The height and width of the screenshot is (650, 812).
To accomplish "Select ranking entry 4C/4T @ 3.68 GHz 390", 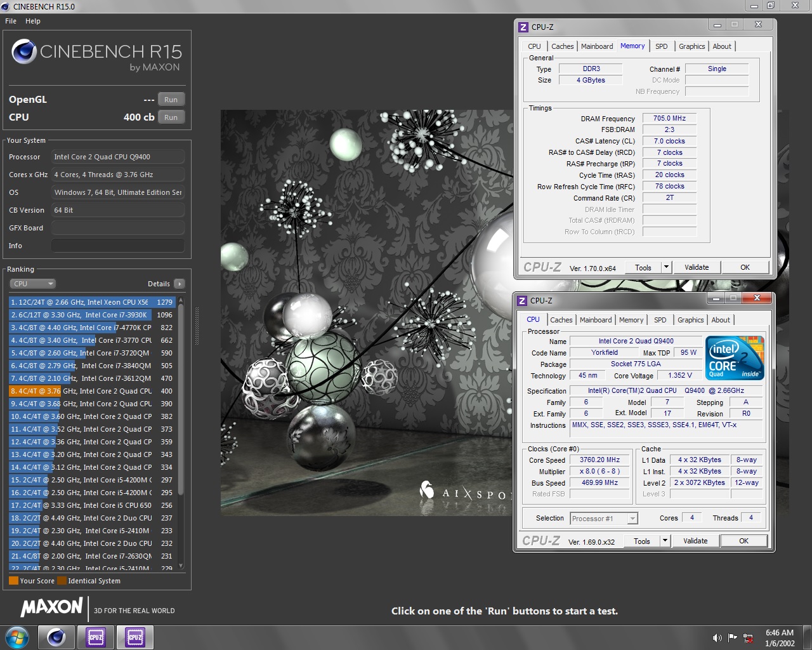I will 91,404.
